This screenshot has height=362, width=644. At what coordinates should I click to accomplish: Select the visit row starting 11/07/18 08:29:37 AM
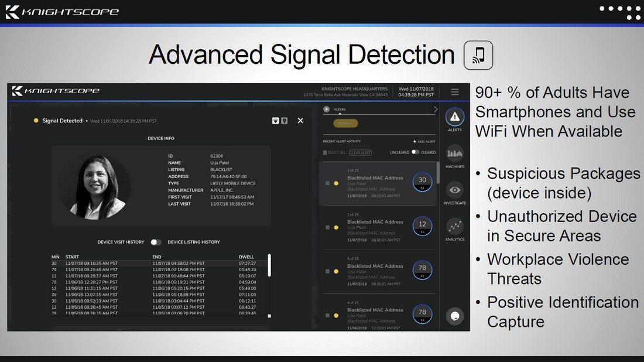[x=159, y=276]
